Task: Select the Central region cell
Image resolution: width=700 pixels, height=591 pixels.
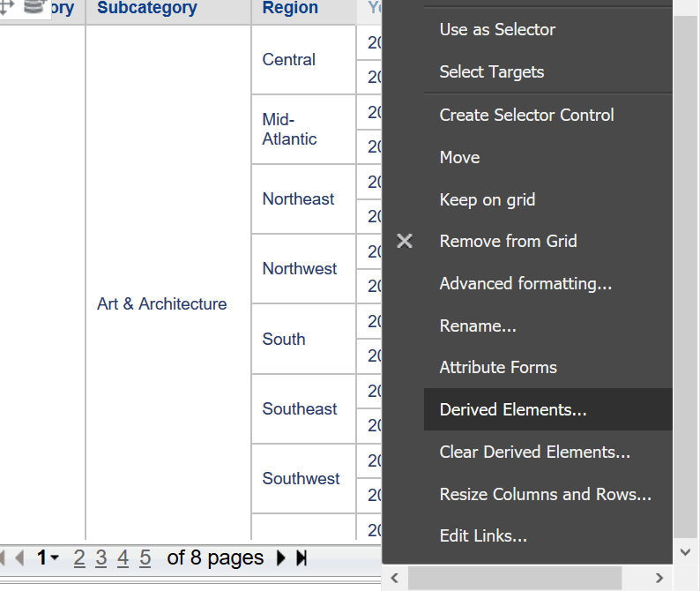Action: pos(303,60)
